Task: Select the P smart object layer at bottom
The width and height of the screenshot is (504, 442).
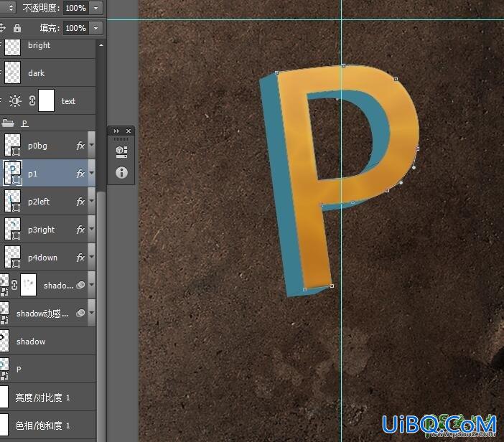Action: pyautogui.click(x=47, y=369)
